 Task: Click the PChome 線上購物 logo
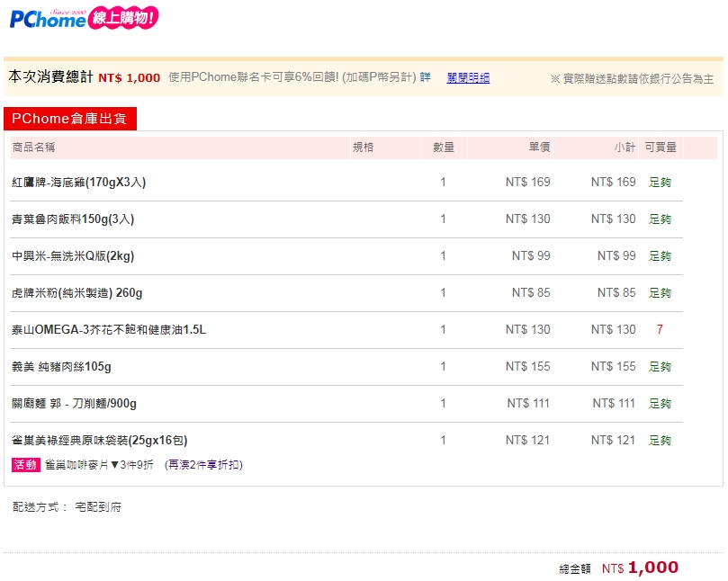[x=84, y=18]
